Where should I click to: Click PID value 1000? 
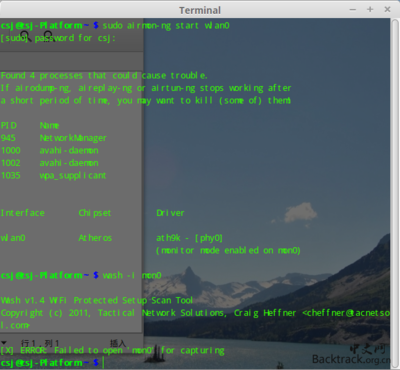click(11, 150)
